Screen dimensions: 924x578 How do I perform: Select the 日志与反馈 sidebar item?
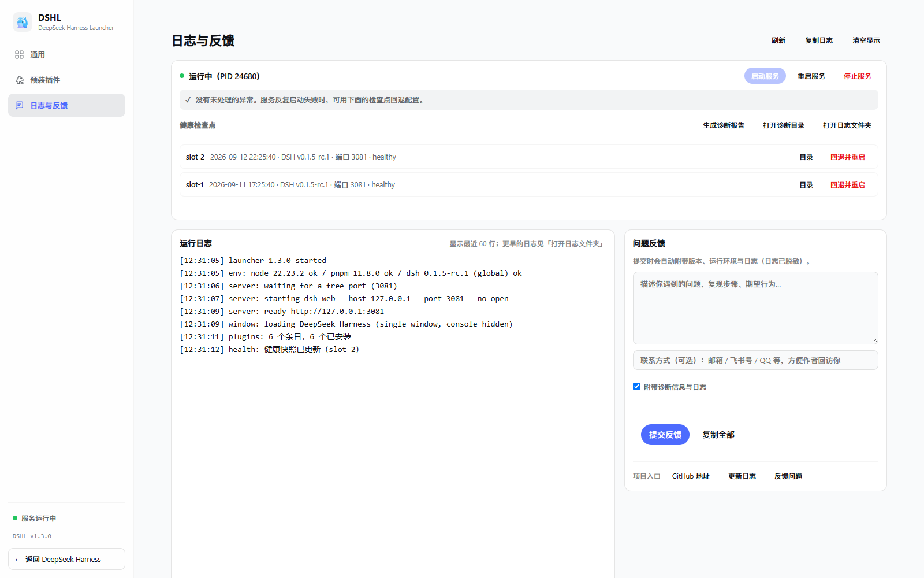point(66,105)
